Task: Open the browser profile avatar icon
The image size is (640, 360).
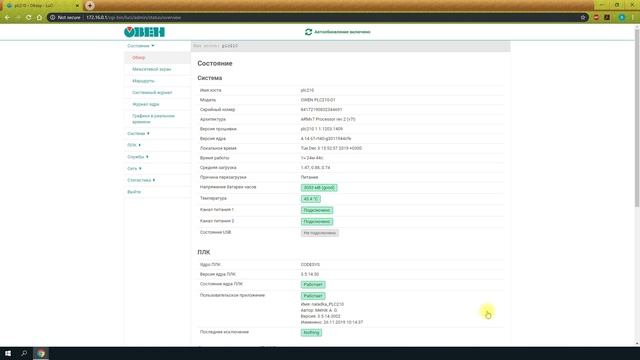Action: (622, 18)
